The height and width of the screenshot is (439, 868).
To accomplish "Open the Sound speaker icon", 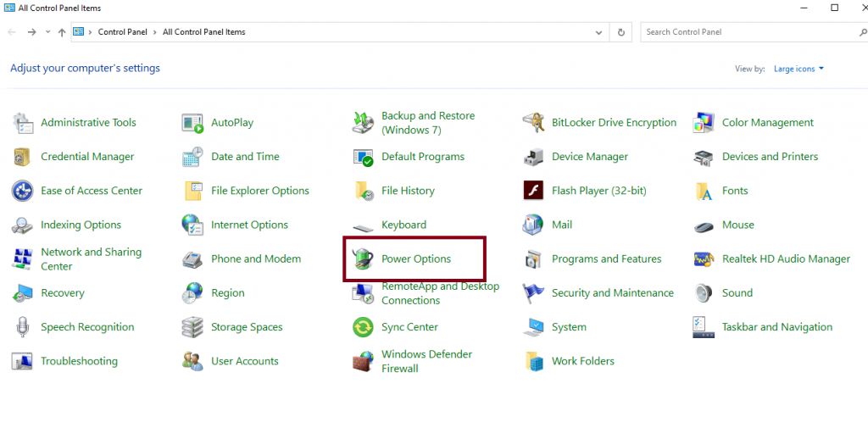I will click(704, 293).
